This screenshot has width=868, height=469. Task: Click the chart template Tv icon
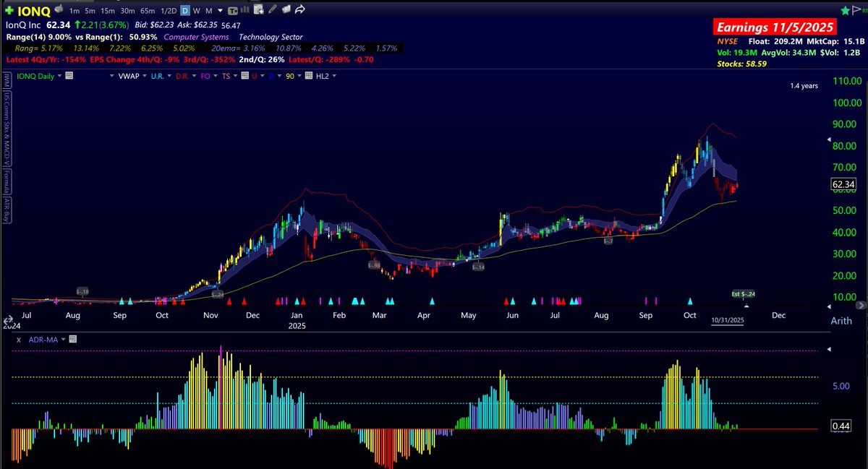[x=233, y=11]
